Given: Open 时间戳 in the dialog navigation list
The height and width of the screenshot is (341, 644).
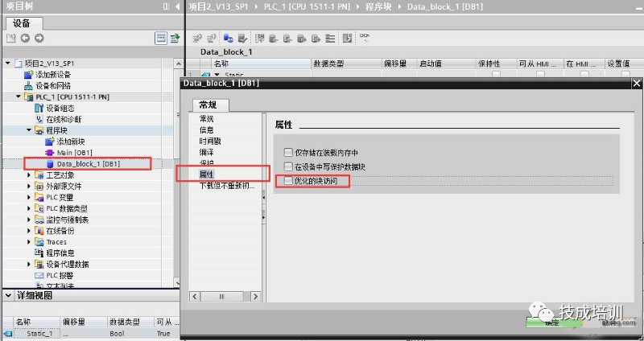Looking at the screenshot, I should pyautogui.click(x=210, y=141).
